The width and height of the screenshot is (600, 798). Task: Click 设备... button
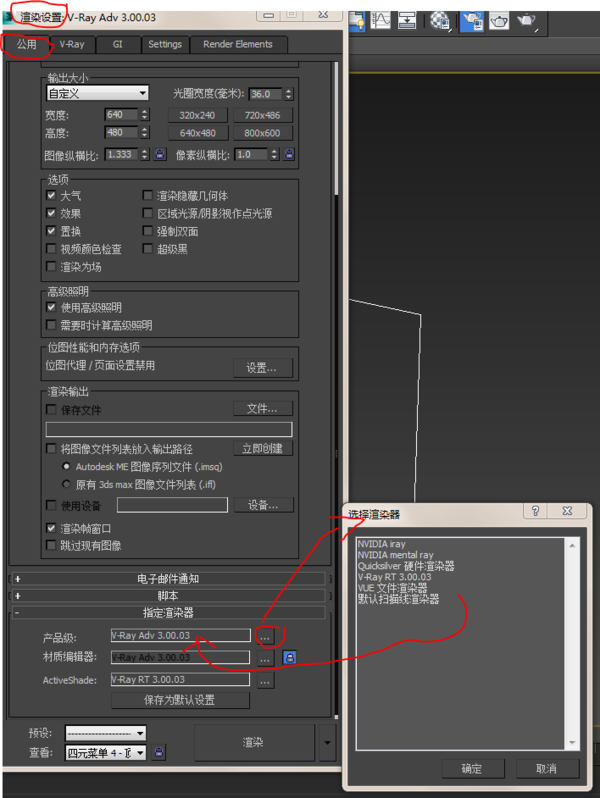263,505
